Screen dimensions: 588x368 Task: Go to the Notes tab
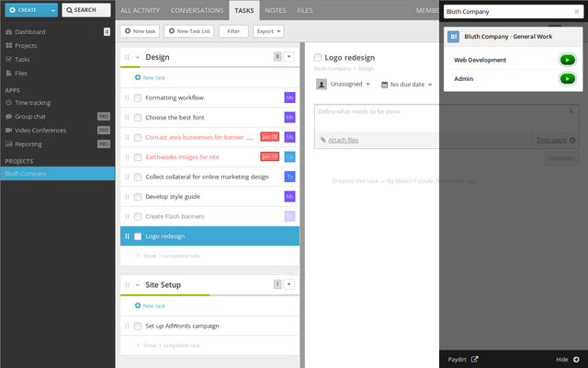275,10
